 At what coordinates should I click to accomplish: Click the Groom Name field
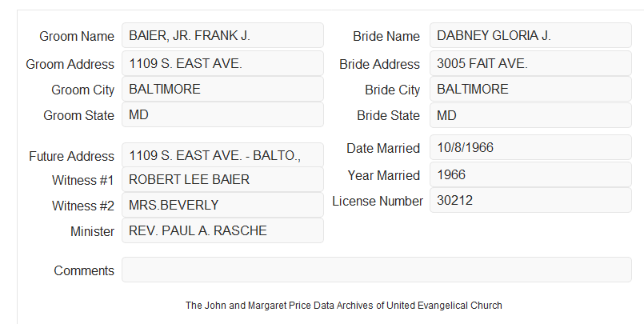tap(222, 35)
